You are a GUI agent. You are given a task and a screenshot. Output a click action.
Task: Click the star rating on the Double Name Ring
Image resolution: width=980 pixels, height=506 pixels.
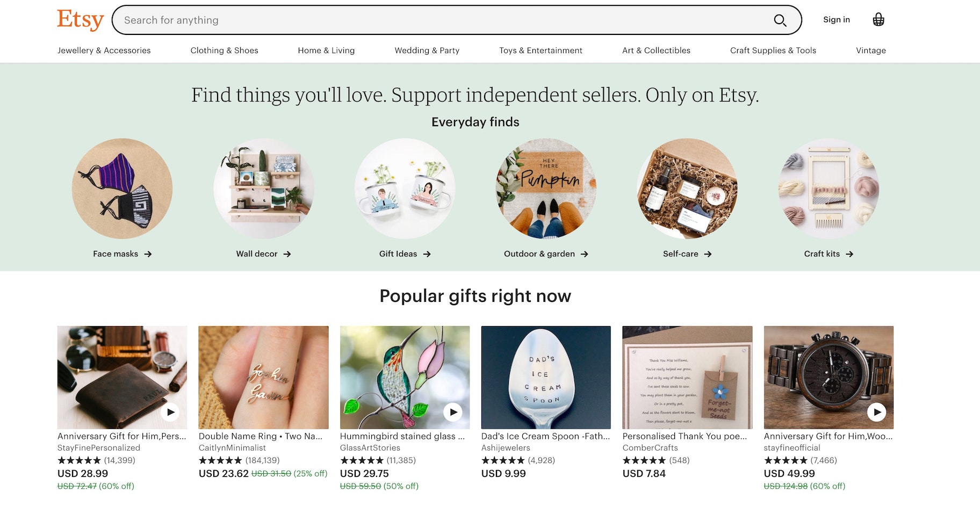[x=220, y=460]
